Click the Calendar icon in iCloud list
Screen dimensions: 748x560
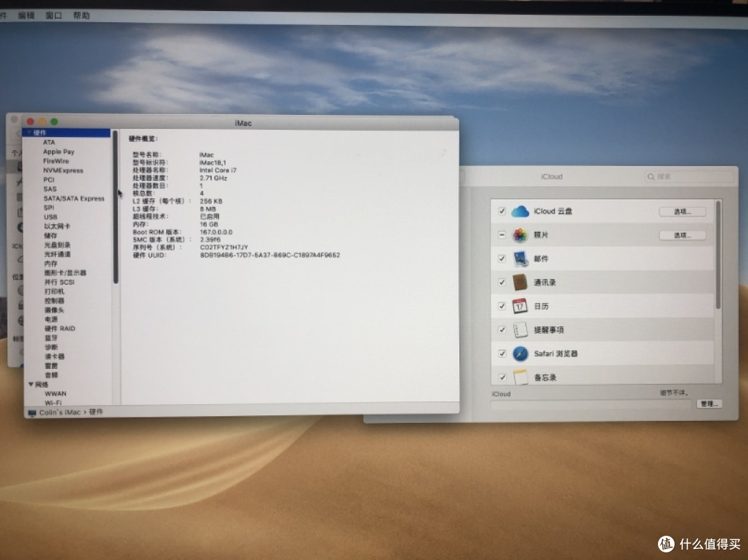point(519,306)
